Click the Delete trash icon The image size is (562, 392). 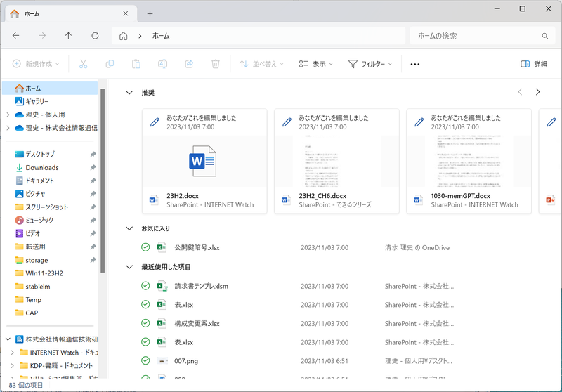tap(216, 64)
